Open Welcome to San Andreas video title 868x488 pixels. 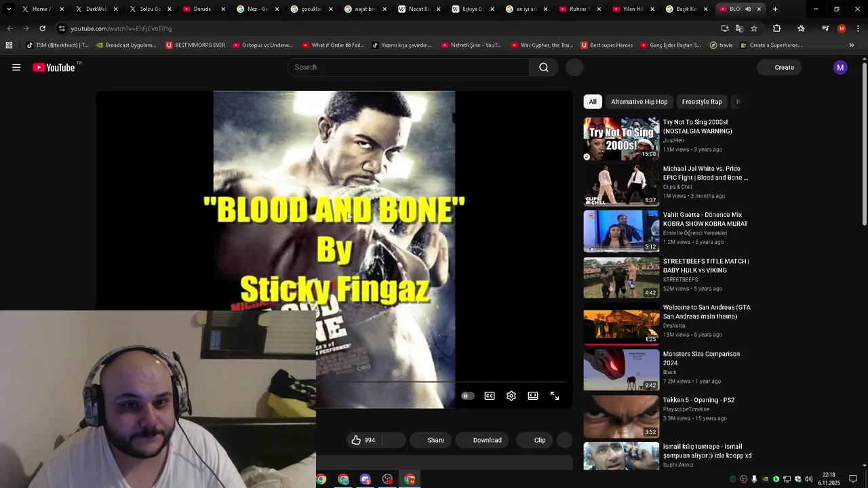point(707,312)
